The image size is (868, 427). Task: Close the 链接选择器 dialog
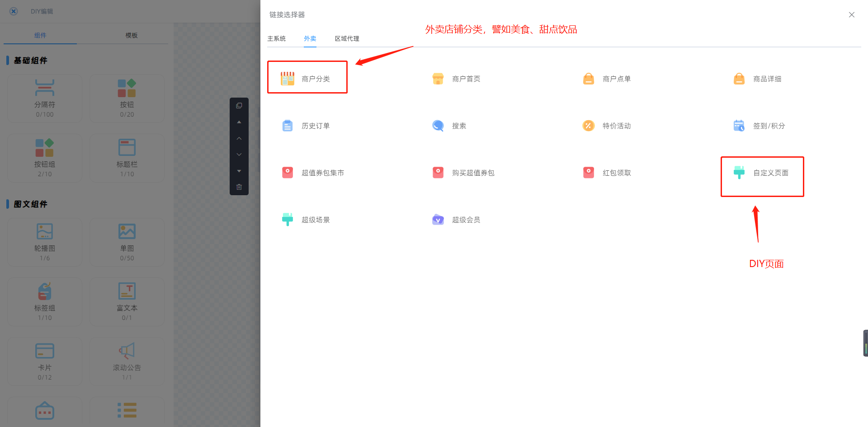click(851, 15)
